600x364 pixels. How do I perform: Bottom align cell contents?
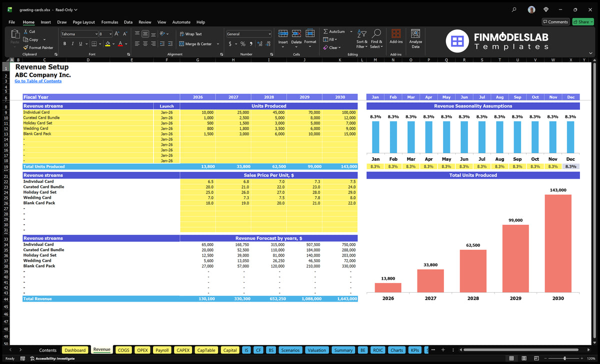153,34
